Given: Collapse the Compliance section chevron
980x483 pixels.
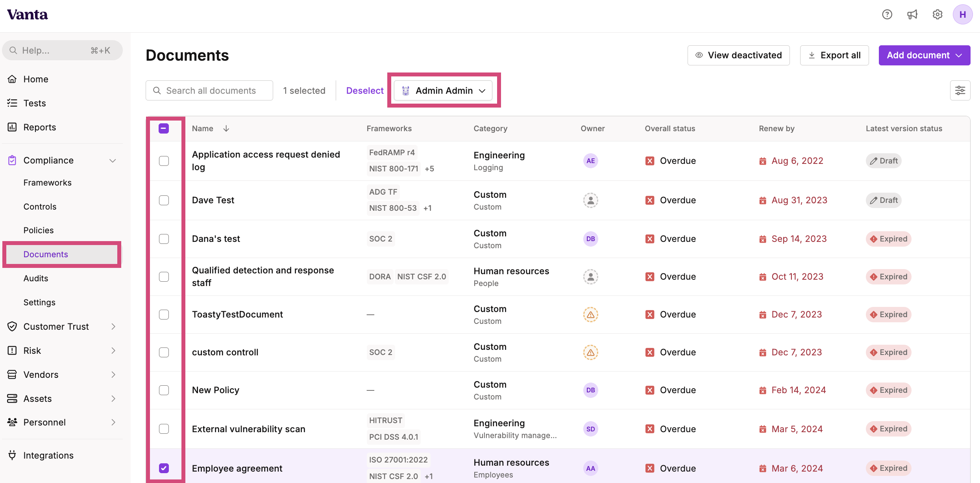Looking at the screenshot, I should pyautogui.click(x=113, y=160).
